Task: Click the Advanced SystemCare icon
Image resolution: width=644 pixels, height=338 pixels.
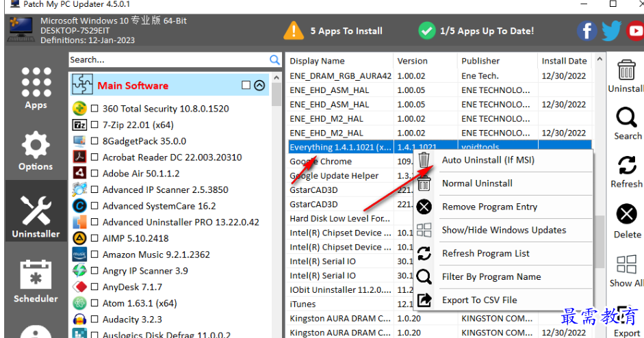Action: coord(79,205)
